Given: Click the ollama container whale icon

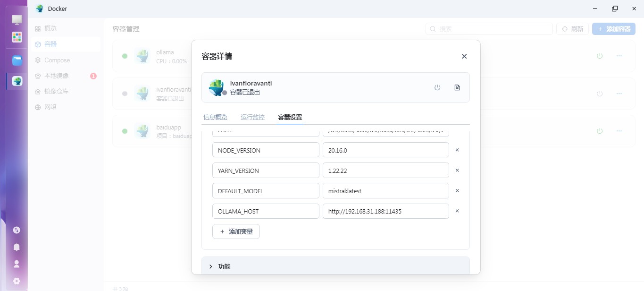Looking at the screenshot, I should (142, 56).
